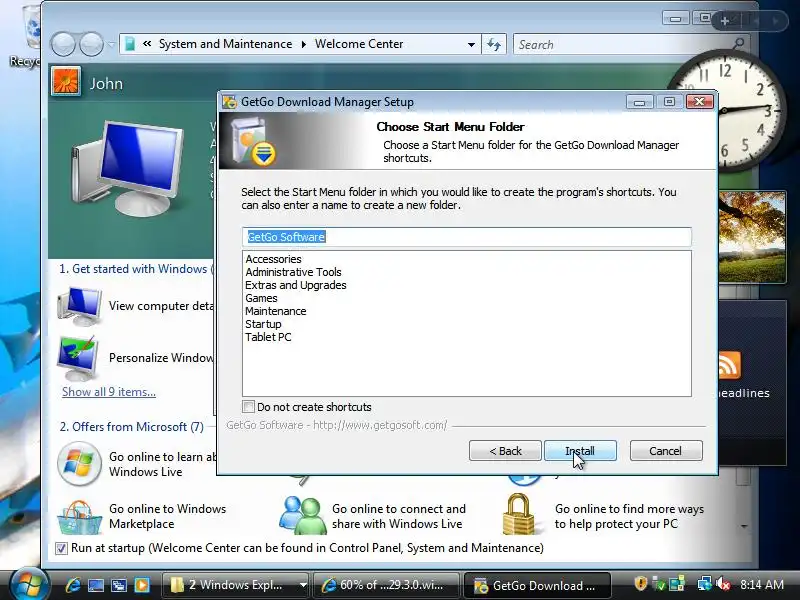Click the sidebar add gadget plus button
Screen dimensions: 800x600
coord(725,21)
